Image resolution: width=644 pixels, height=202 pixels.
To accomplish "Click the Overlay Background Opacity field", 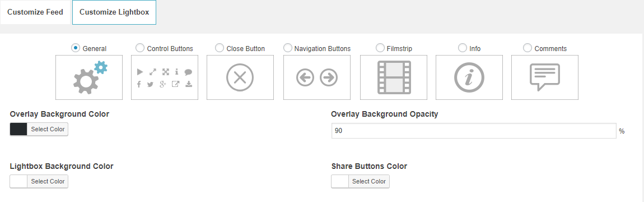I will [474, 131].
